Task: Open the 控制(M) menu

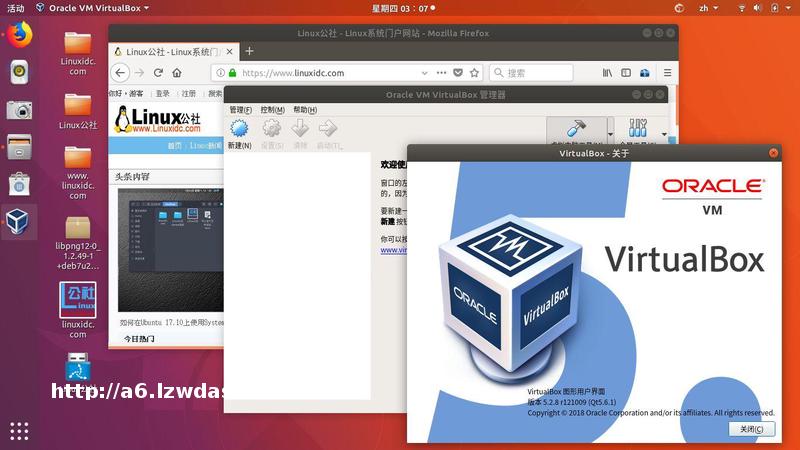Action: click(x=272, y=110)
